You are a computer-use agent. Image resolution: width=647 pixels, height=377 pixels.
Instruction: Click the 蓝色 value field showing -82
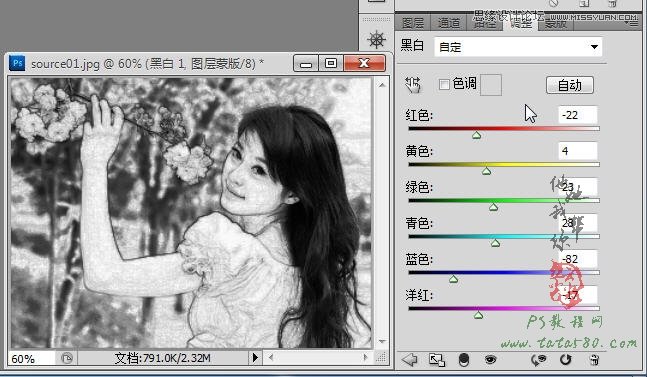(x=578, y=259)
